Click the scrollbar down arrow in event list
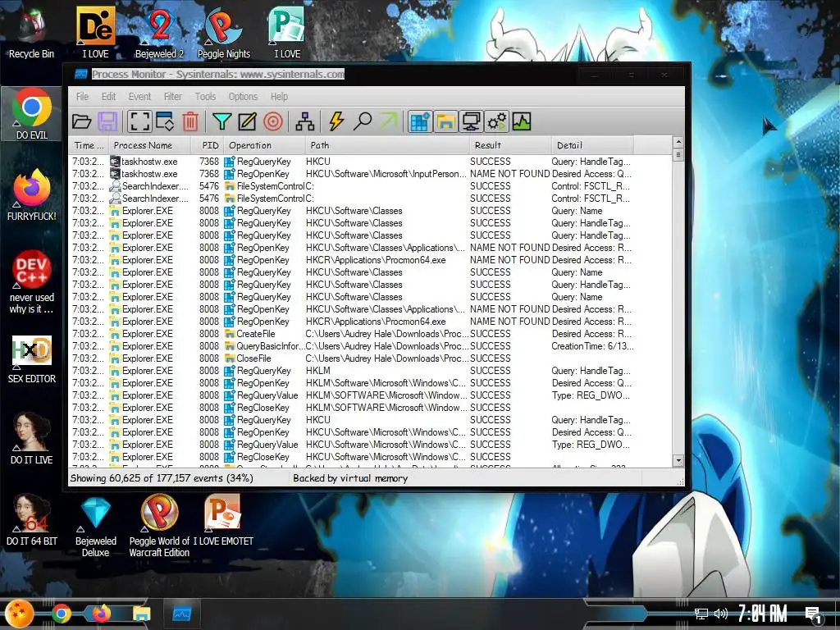 click(678, 460)
